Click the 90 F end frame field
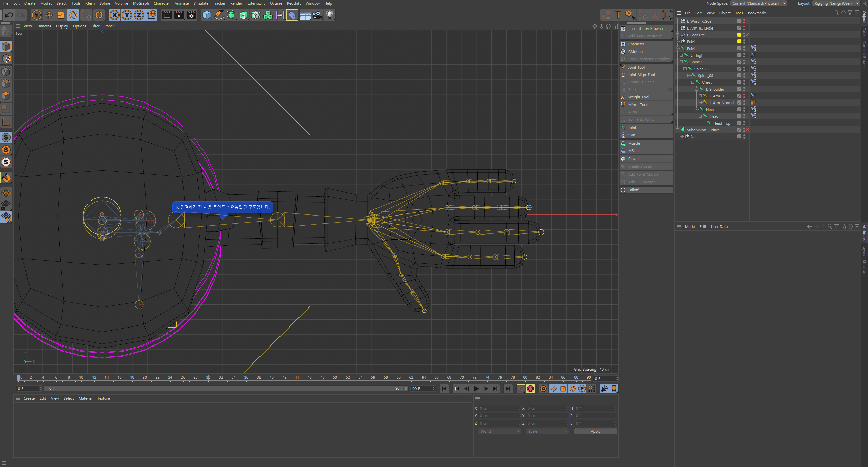The width and height of the screenshot is (868, 467). 423,389
